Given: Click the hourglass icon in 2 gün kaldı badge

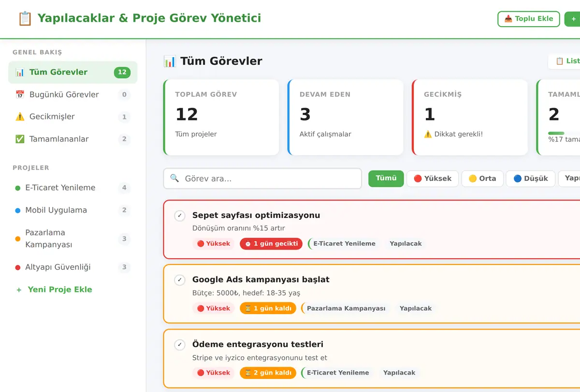Looking at the screenshot, I should click(x=248, y=373).
